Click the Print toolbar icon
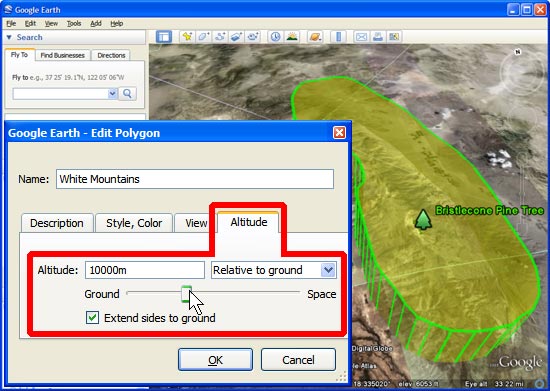550x391 pixels. coord(377,36)
